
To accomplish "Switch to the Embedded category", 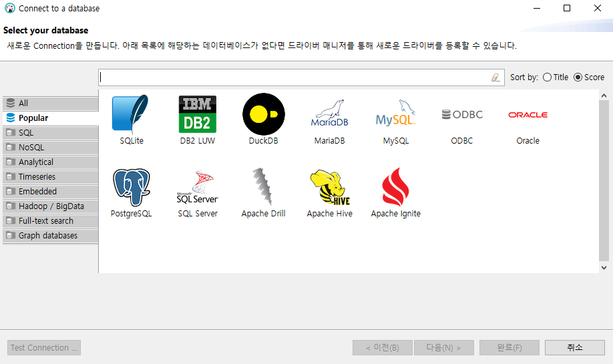I will pos(51,192).
